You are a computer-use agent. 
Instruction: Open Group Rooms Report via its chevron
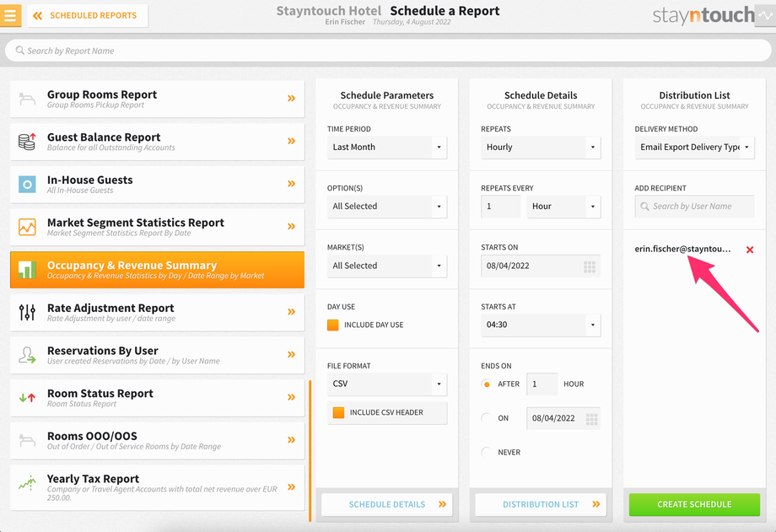292,99
